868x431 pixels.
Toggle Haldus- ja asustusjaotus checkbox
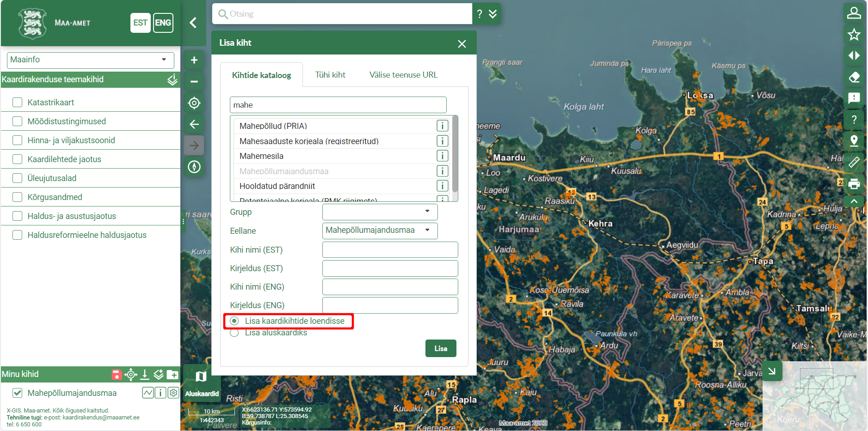click(x=18, y=216)
